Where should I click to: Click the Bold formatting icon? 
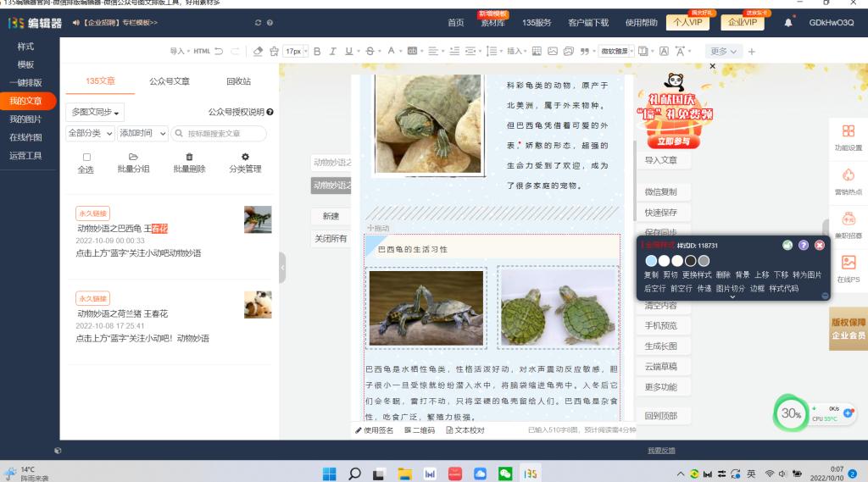[x=318, y=52]
